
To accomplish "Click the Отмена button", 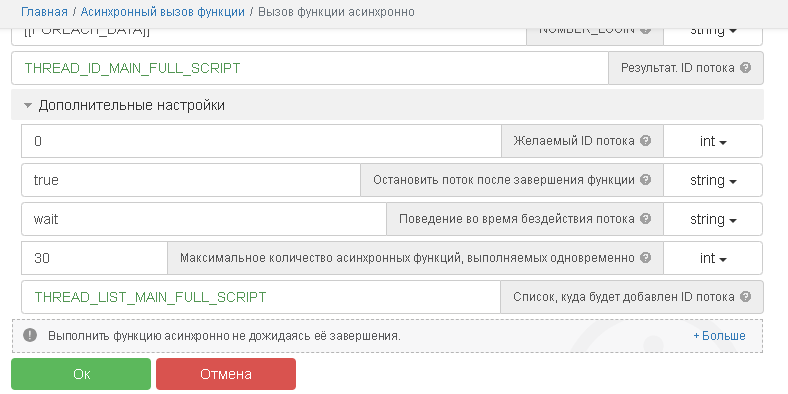I will (x=226, y=374).
